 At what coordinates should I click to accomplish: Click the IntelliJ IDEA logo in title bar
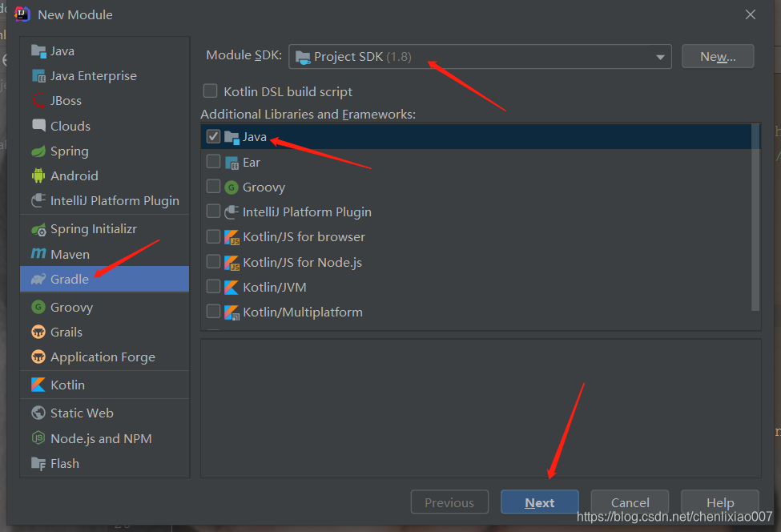tap(22, 14)
